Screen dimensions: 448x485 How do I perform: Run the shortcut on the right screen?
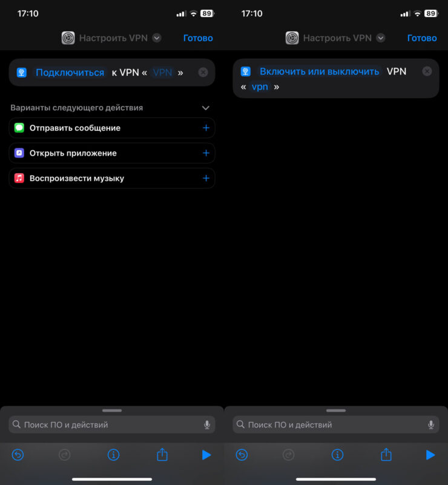click(x=430, y=455)
